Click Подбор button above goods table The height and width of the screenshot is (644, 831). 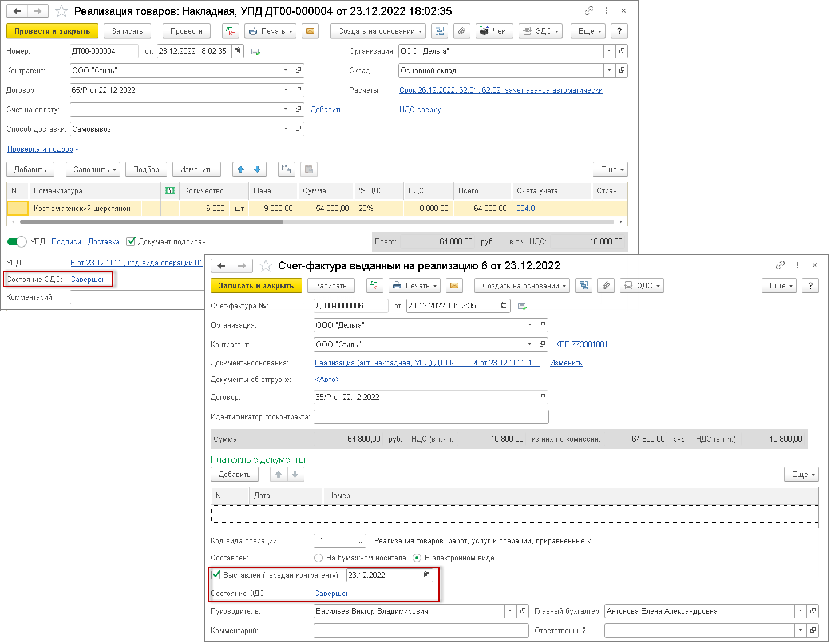click(x=146, y=169)
